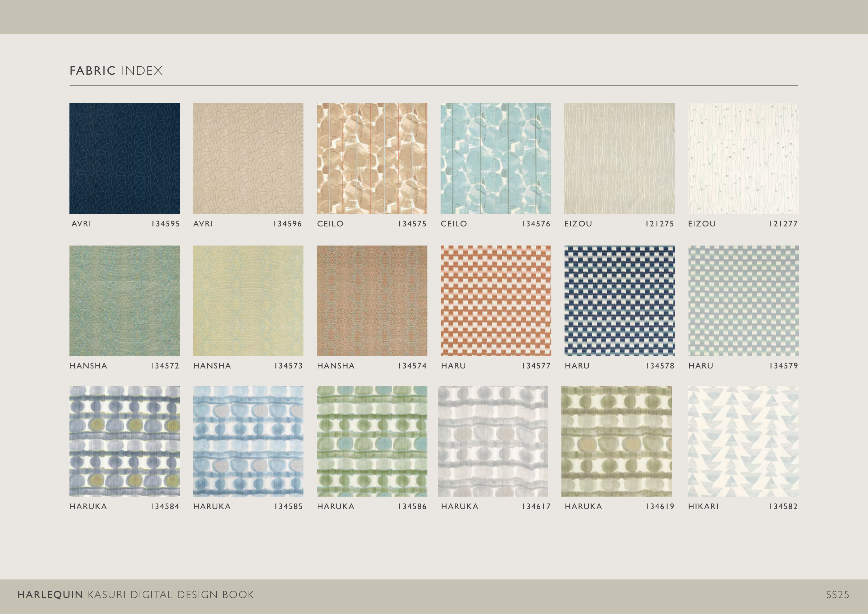Viewport: 868px width, 614px height.
Task: Click the aqua Ceilo 134576 swatch
Action: [495, 158]
